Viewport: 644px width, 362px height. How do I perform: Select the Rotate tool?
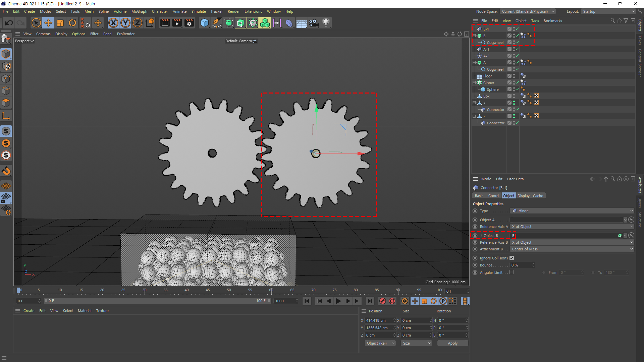72,23
